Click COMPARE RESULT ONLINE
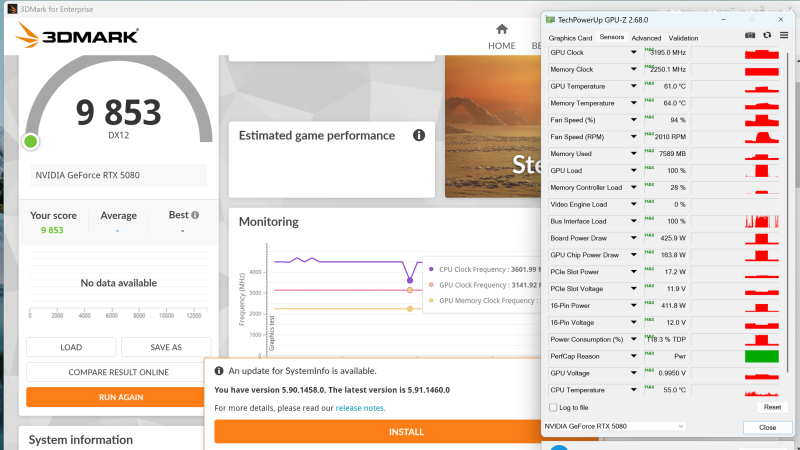800x450 pixels. point(118,372)
